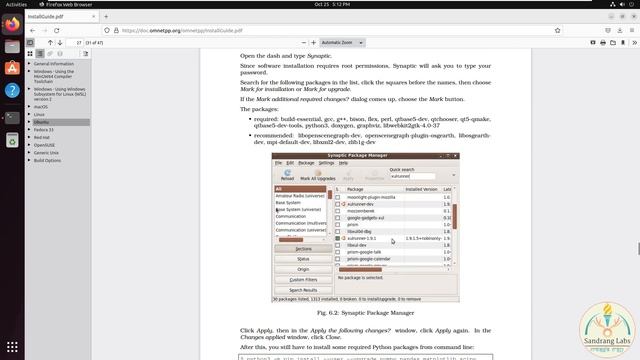This screenshot has height=360, width=640.
Task: Jump to General Information section
Action: tap(54, 64)
